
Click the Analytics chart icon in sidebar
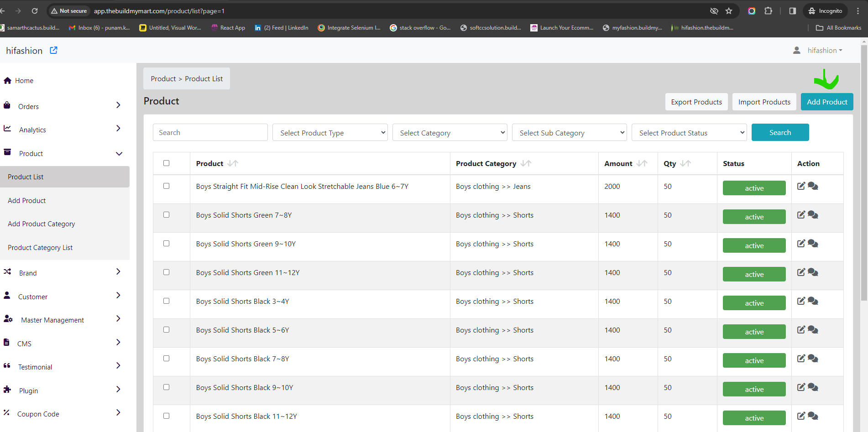point(7,129)
